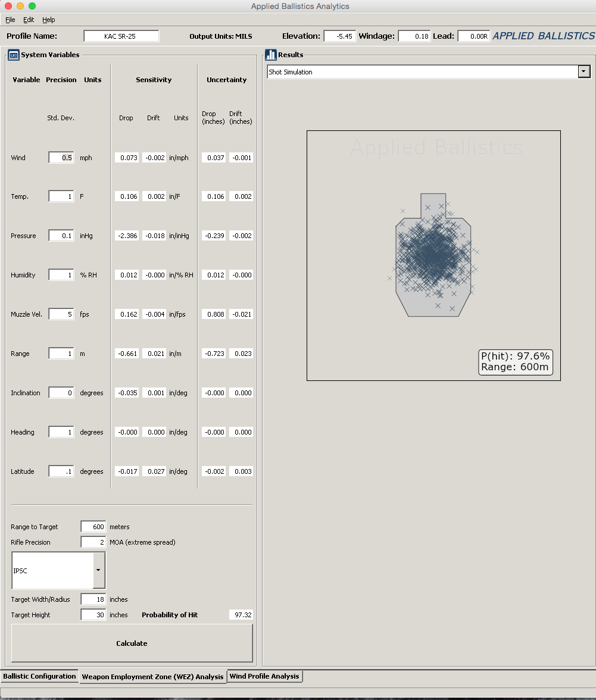Click the Humidity precision input field
The width and height of the screenshot is (596, 700).
(61, 275)
